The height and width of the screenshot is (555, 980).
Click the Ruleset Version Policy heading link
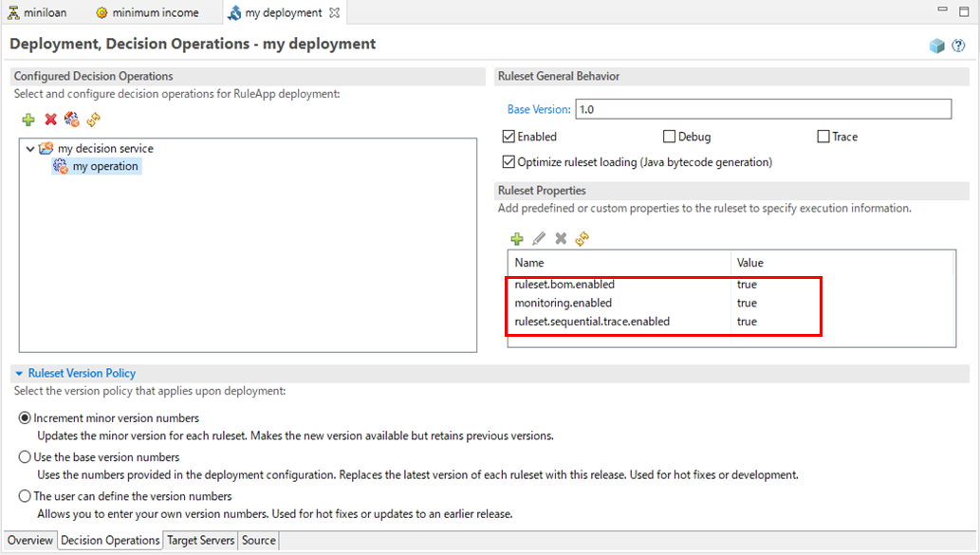pos(82,373)
